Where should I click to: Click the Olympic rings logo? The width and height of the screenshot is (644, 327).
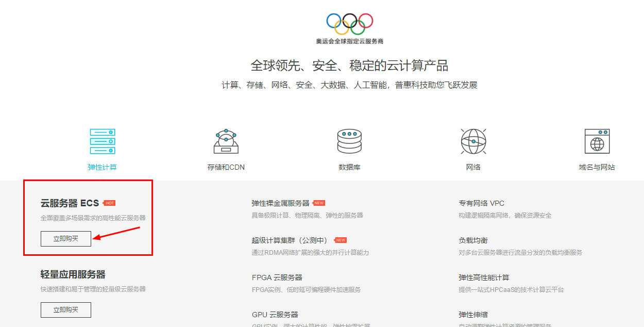click(349, 24)
